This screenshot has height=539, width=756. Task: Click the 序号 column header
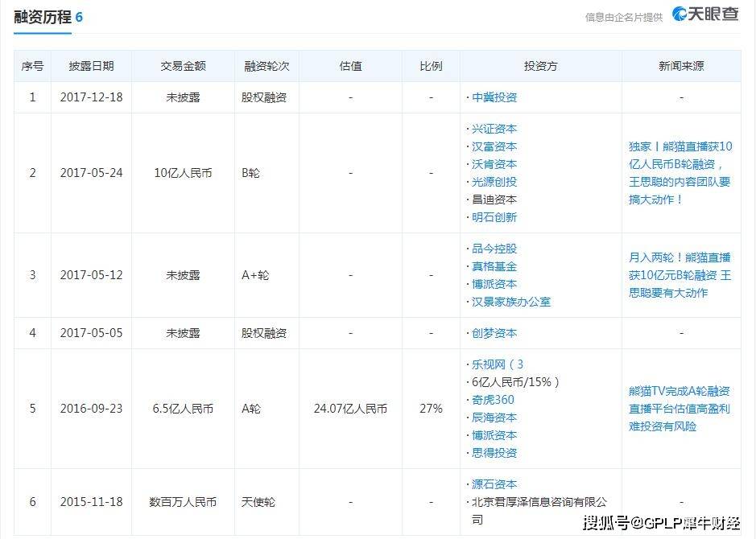(32, 66)
